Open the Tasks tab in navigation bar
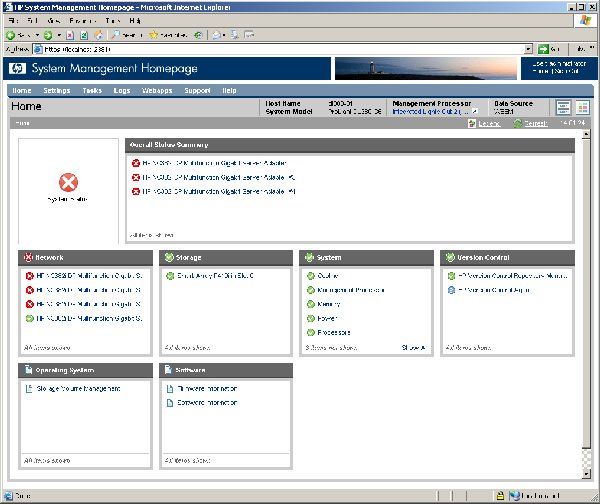Screen dimensions: 600x504 click(x=92, y=91)
